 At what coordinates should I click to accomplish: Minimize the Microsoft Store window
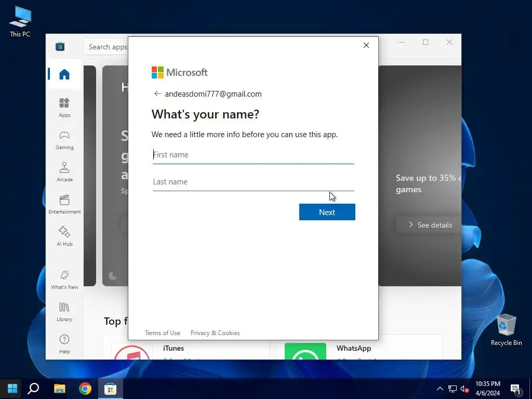[x=402, y=42]
